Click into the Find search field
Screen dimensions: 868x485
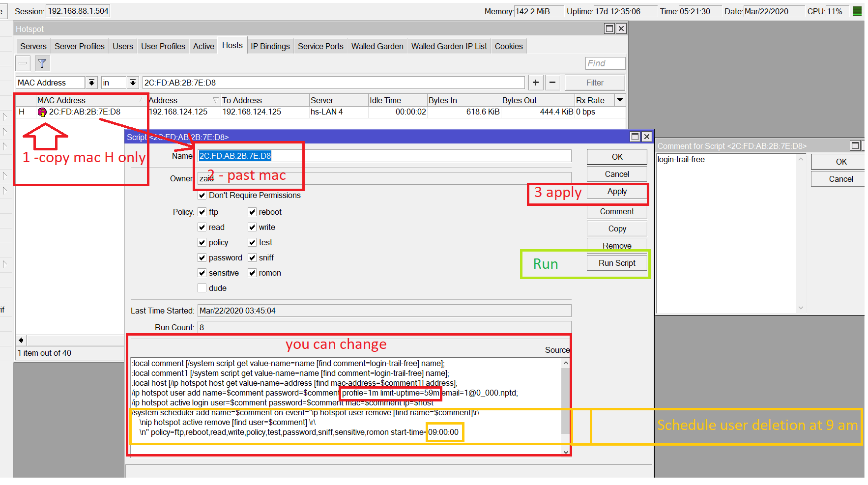coord(605,63)
